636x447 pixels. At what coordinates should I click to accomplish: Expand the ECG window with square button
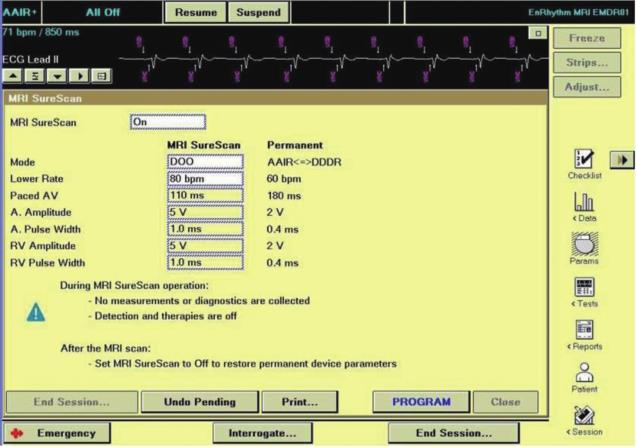coord(538,33)
